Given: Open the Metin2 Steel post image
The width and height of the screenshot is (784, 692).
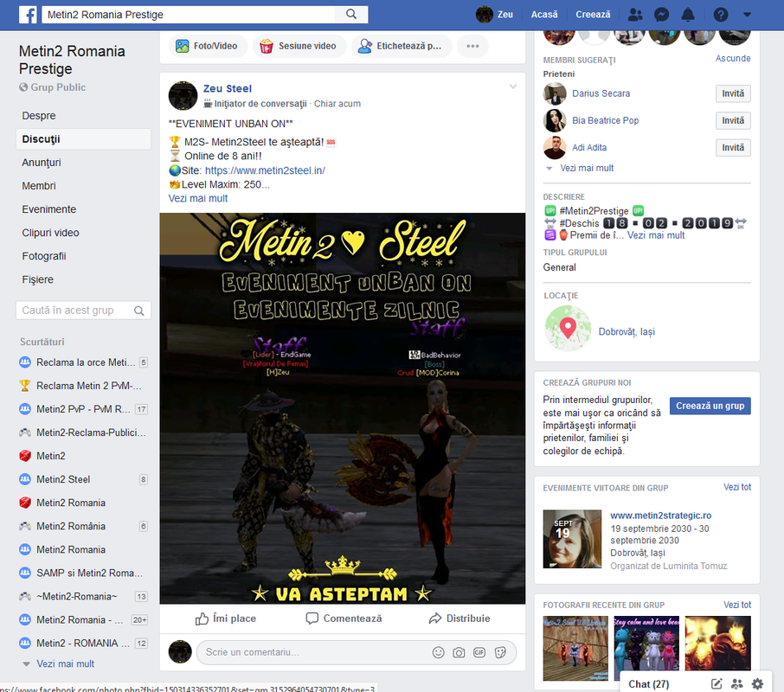Looking at the screenshot, I should [343, 408].
